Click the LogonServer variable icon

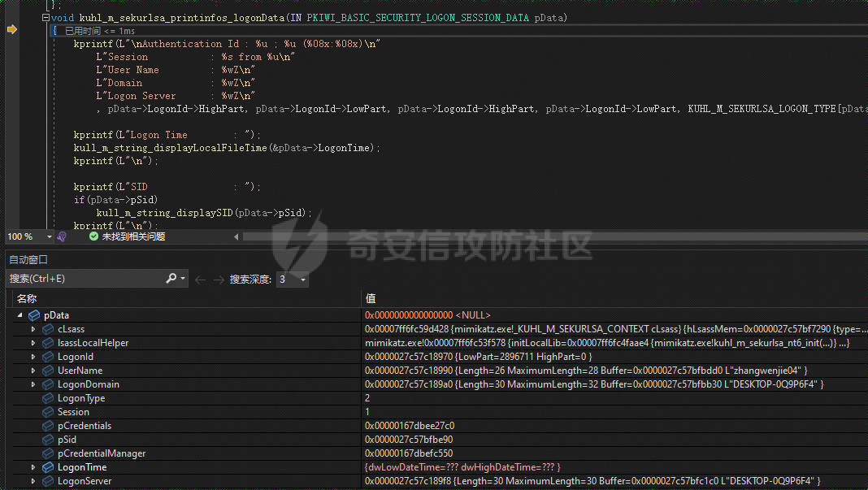click(x=48, y=481)
